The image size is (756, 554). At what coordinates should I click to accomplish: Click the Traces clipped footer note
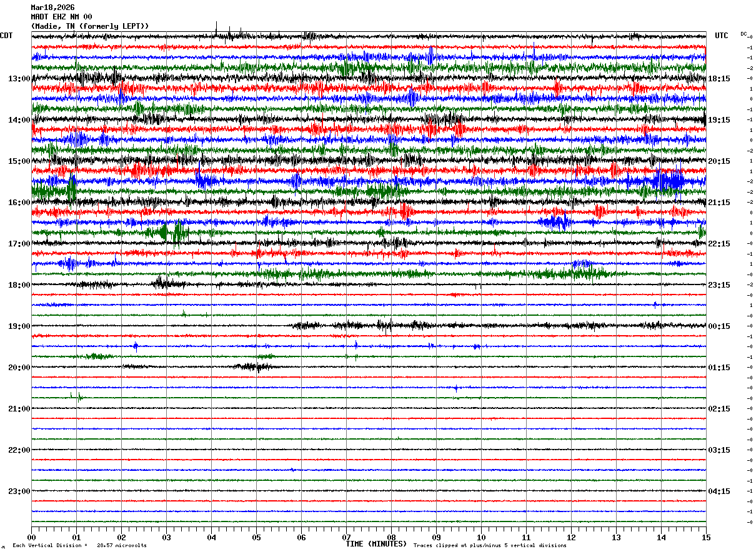coord(490,545)
